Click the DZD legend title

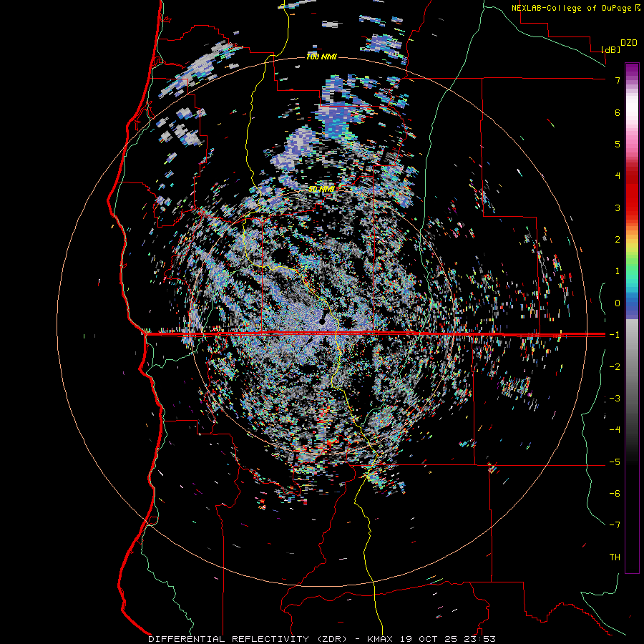coord(629,43)
